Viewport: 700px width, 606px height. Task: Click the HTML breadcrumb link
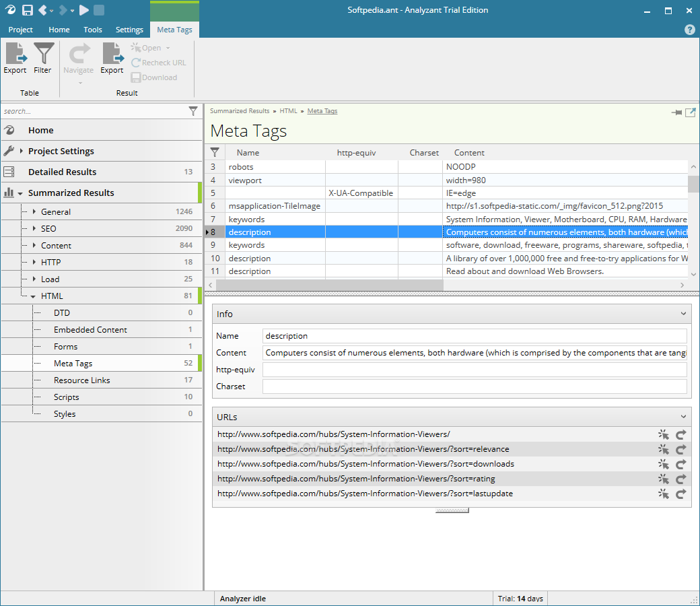[288, 110]
